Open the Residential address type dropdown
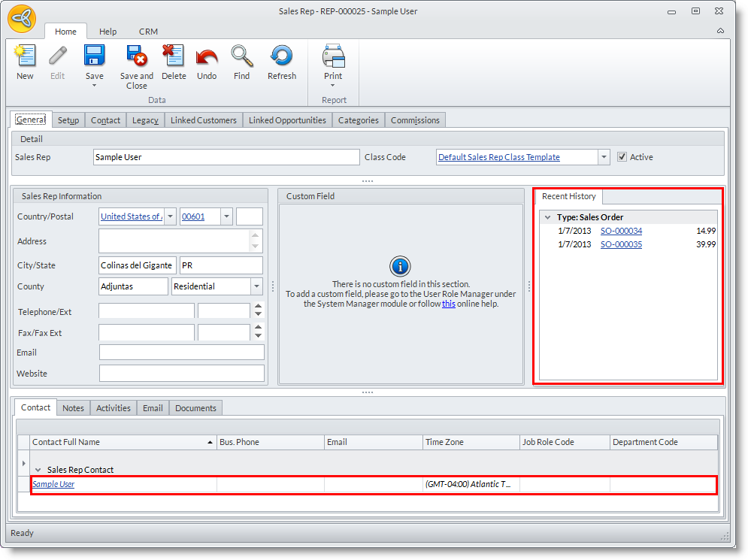This screenshot has height=560, width=748. coord(256,286)
